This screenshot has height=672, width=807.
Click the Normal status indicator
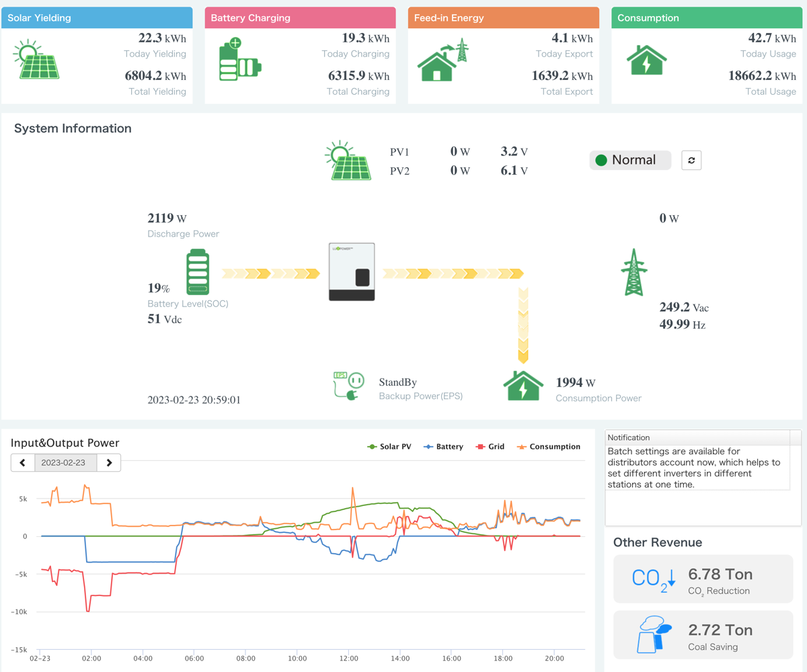pyautogui.click(x=630, y=160)
